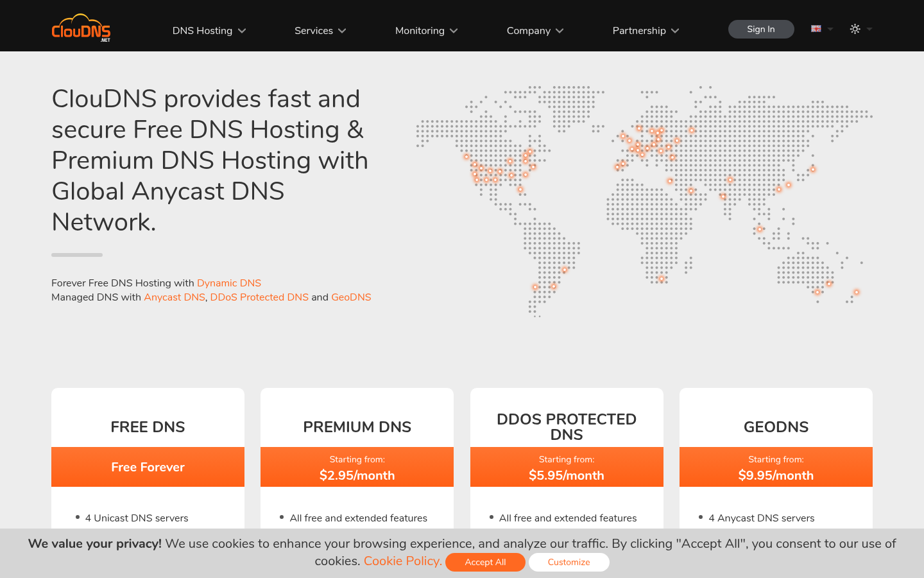This screenshot has height=578, width=924.
Task: Click the world map graphic
Action: point(644,201)
